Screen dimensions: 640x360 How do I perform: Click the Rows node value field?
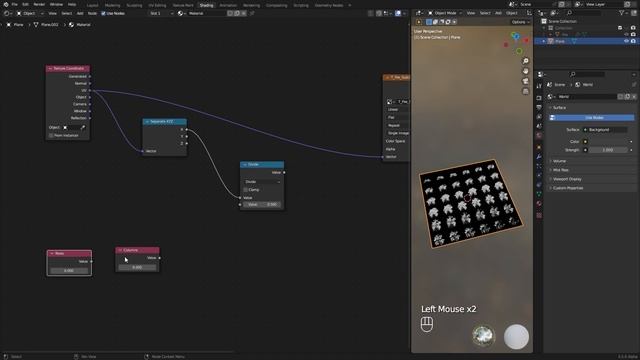point(69,270)
